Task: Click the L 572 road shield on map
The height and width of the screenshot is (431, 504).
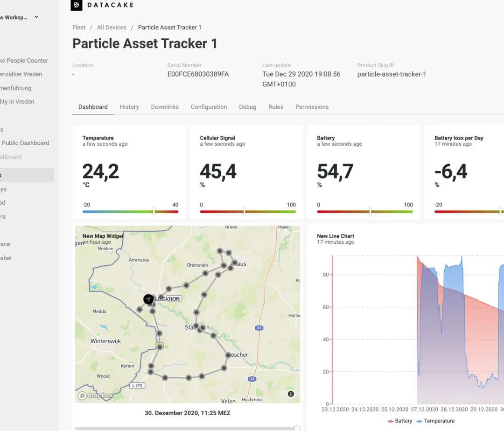Action: pos(137,385)
